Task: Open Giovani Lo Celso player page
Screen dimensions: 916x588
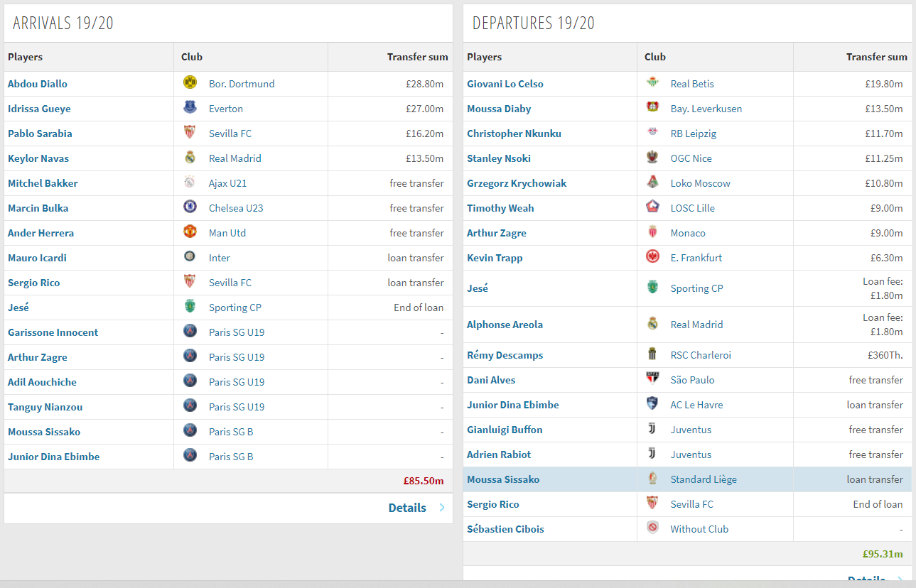Action: 505,84
